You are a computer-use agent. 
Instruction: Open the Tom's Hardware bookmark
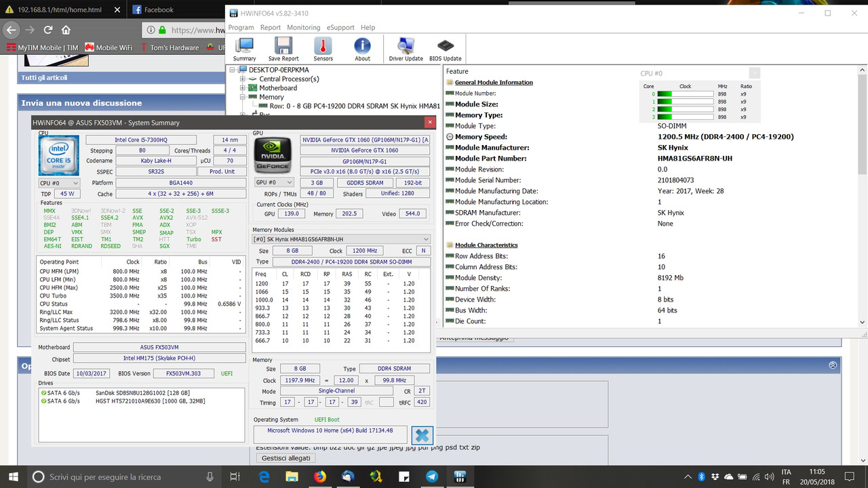170,47
